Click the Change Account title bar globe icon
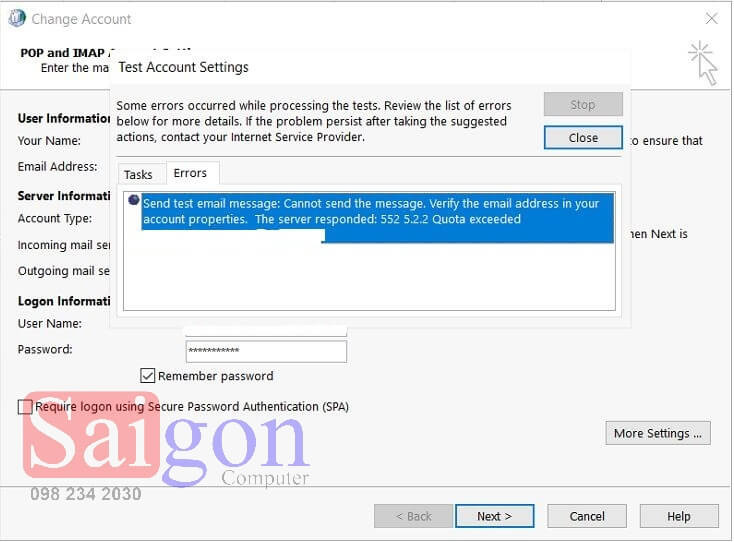 coord(17,18)
